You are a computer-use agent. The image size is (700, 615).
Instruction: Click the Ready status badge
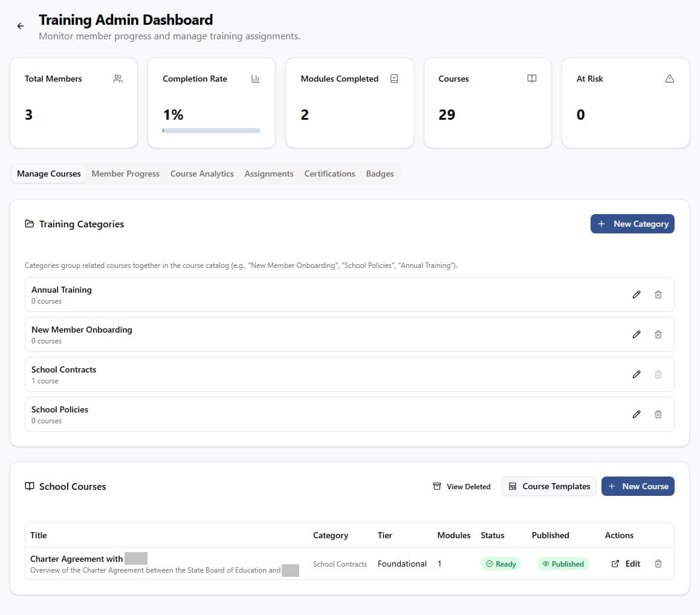(501, 564)
